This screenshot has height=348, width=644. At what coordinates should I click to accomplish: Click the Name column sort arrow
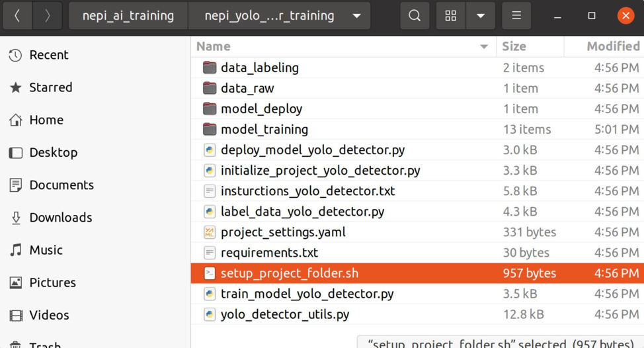(x=484, y=46)
